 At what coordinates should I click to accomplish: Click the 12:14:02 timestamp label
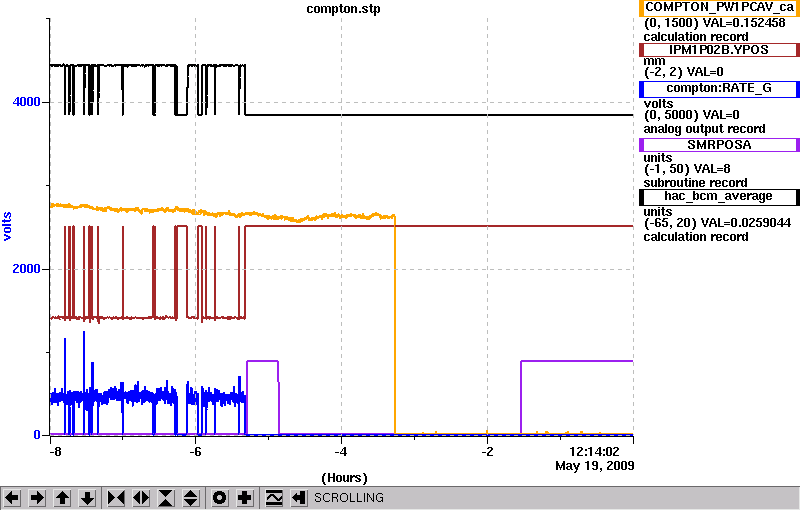click(x=594, y=452)
